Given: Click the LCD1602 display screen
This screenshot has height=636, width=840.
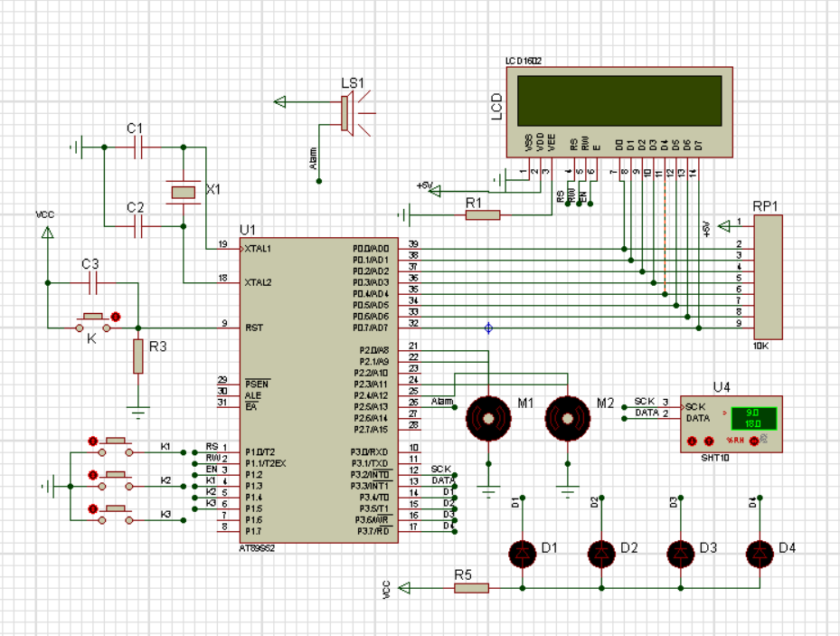Looking at the screenshot, I should (618, 100).
